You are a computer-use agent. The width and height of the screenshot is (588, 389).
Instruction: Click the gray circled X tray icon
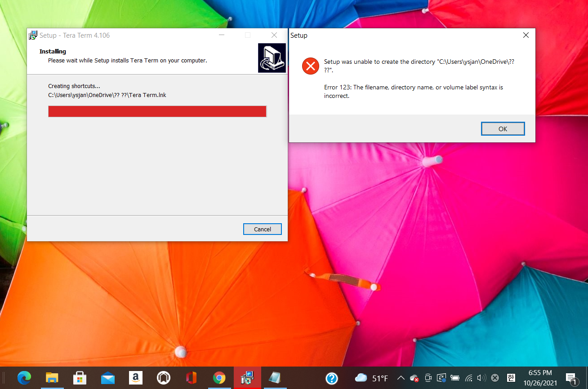(495, 378)
